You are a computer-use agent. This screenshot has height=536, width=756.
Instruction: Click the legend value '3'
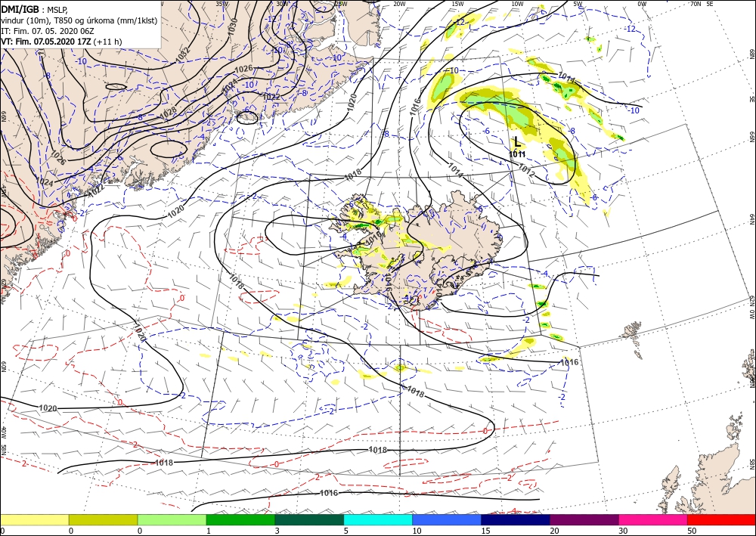pyautogui.click(x=277, y=531)
